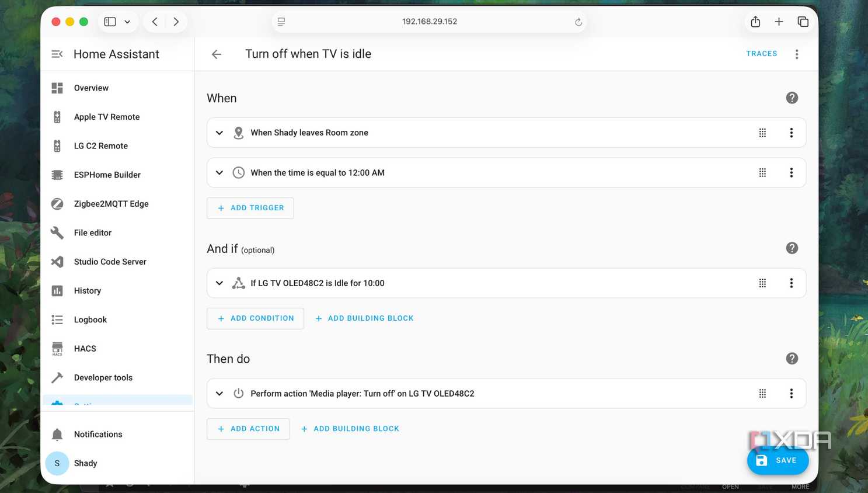Open help for the Then do section

(792, 359)
